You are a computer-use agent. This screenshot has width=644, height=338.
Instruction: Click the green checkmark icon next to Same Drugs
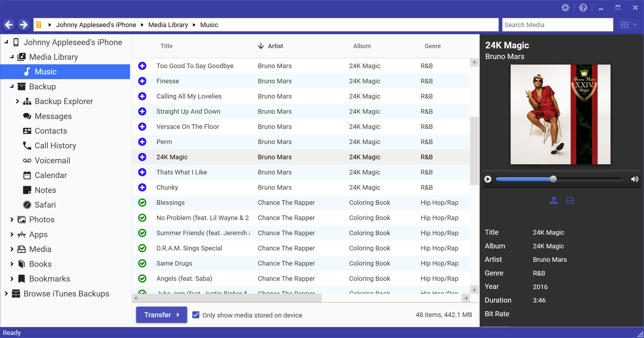point(142,264)
